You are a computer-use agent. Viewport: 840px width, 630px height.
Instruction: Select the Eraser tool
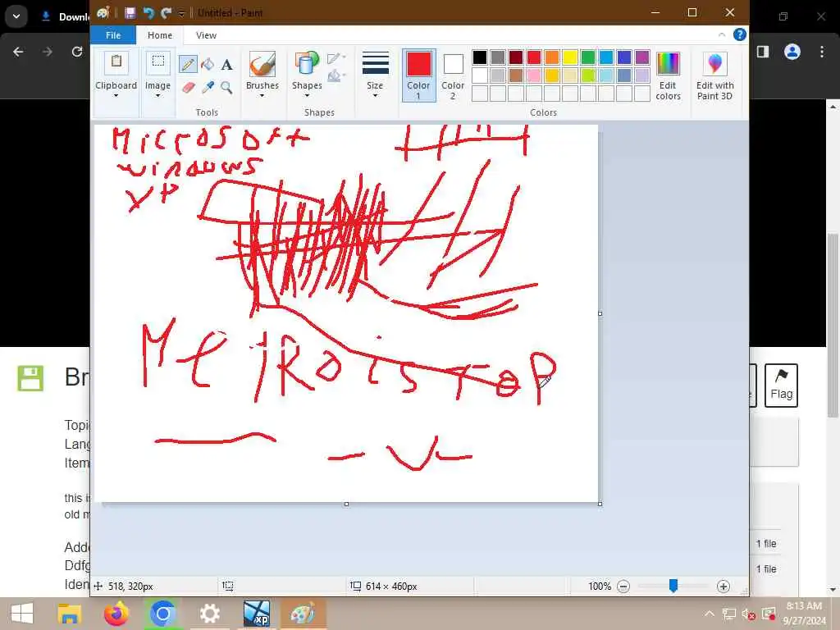pos(188,87)
